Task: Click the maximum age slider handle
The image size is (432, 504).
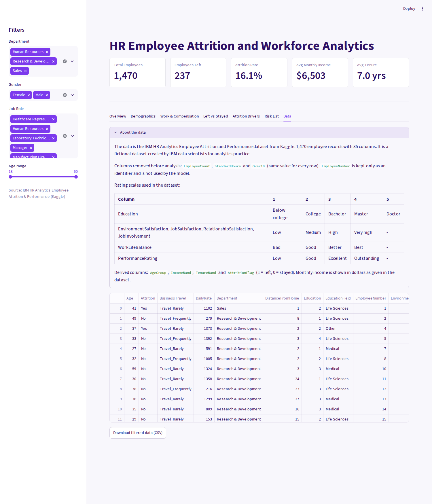Action: [x=76, y=177]
